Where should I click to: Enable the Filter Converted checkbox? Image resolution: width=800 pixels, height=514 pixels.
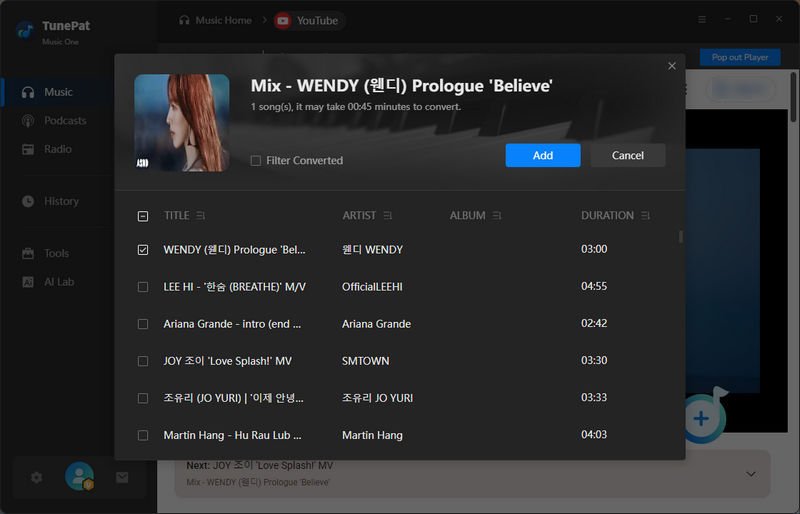click(x=256, y=160)
